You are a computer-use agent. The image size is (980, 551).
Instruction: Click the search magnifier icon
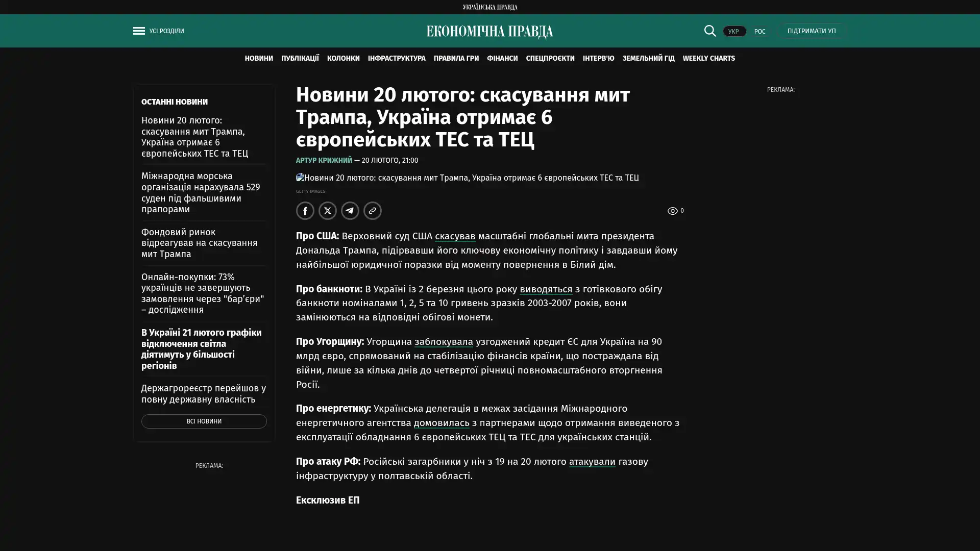click(x=709, y=31)
